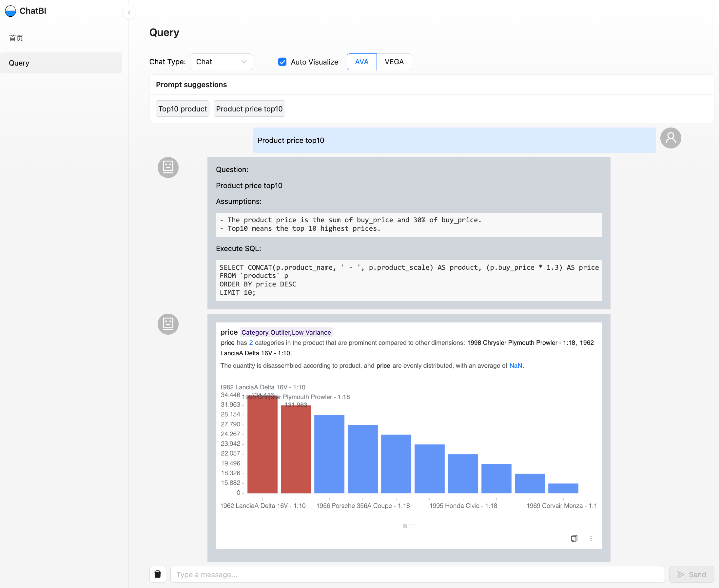This screenshot has width=719, height=588.
Task: Click the Product price top10 suggestion button
Action: [x=249, y=109]
